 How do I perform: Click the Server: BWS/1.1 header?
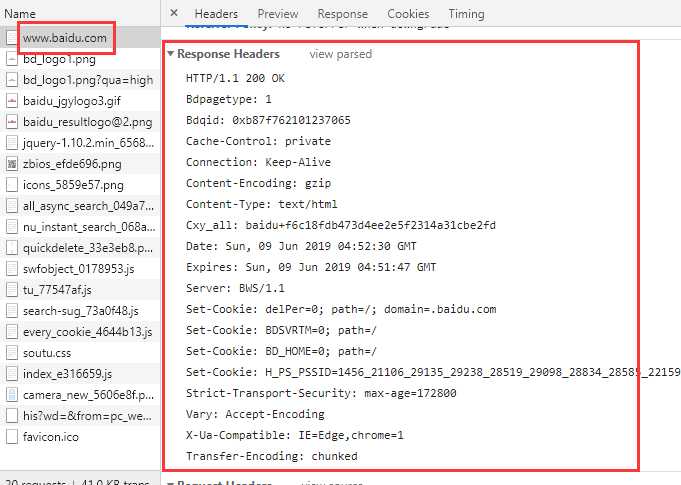coord(235,288)
